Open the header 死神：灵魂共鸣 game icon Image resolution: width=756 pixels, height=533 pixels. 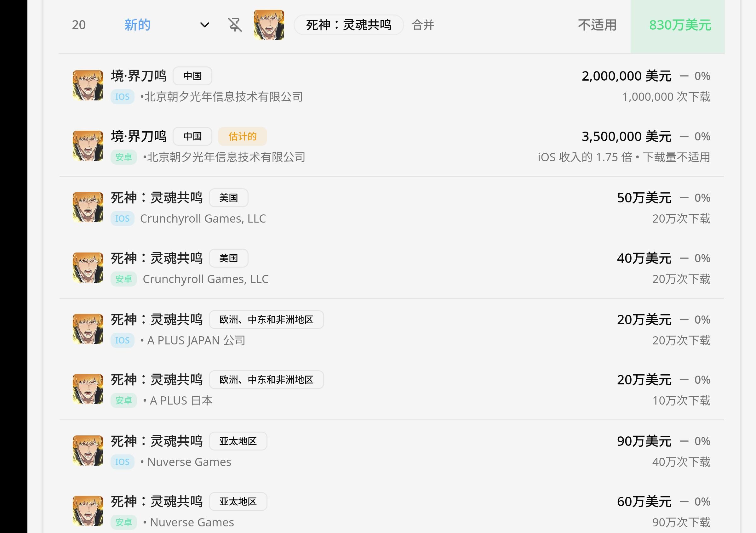269,25
